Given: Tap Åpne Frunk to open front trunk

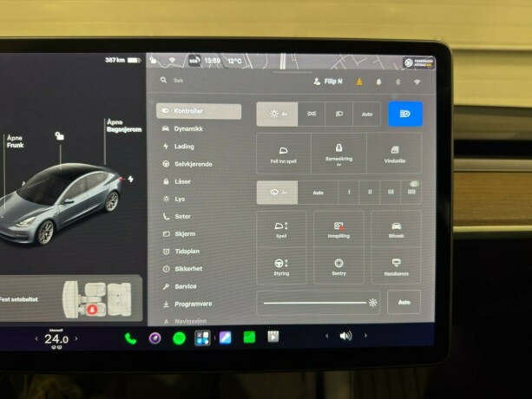Looking at the screenshot, I should click(16, 141).
